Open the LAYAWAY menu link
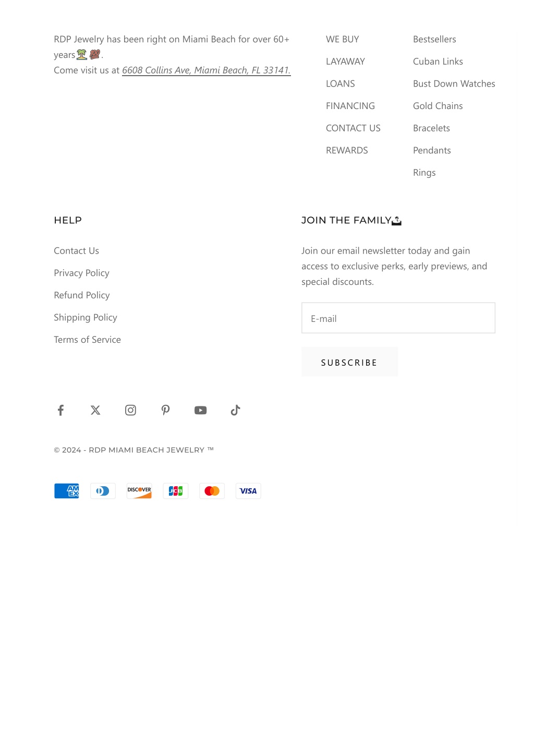This screenshot has width=534, height=756. tap(345, 62)
